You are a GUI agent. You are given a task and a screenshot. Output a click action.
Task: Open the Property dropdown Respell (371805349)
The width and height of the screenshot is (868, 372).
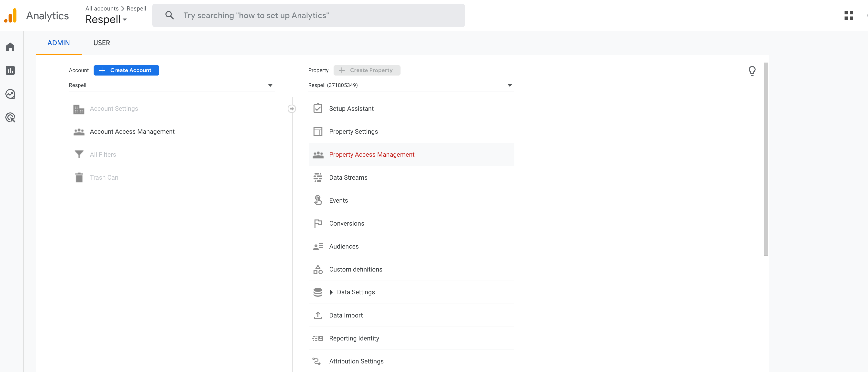tap(411, 85)
